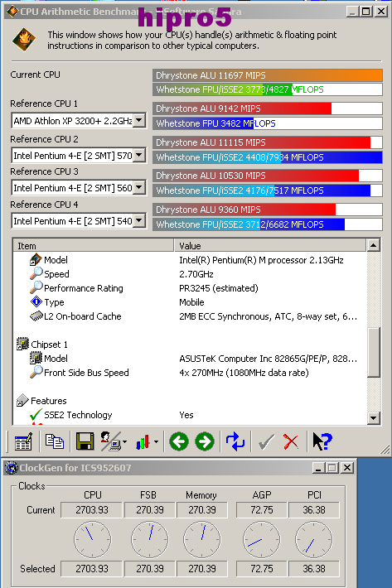This screenshot has width=392, height=588.
Task: Open dropdown arrow beside the bar chart icon
Action: 156,441
